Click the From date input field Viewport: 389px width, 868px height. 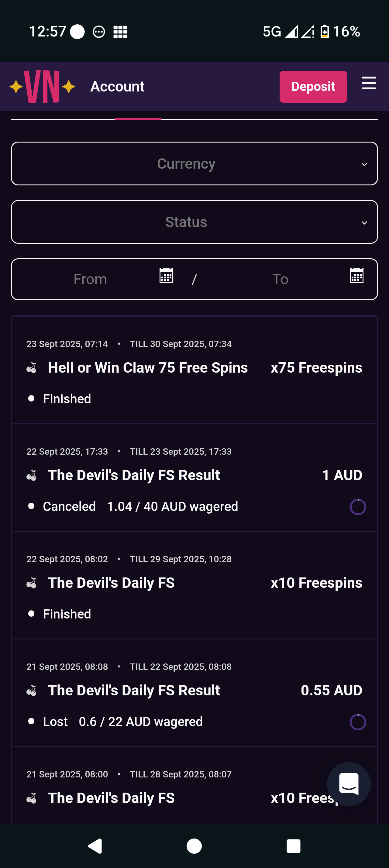[x=90, y=279]
